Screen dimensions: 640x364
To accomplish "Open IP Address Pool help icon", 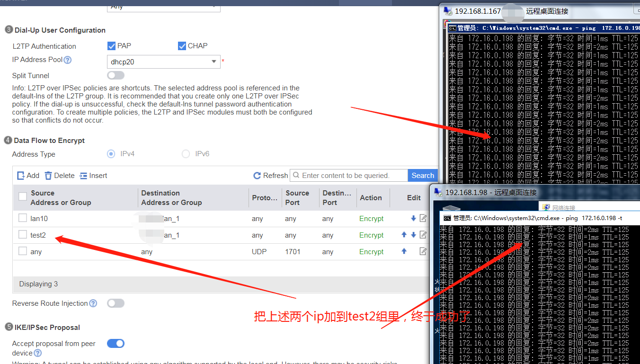I will [68, 60].
